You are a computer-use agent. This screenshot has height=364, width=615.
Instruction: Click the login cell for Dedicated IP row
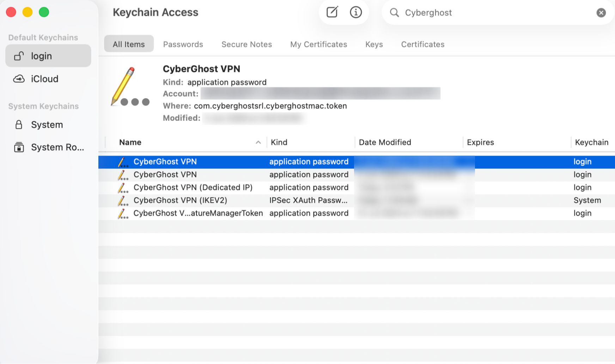point(582,187)
